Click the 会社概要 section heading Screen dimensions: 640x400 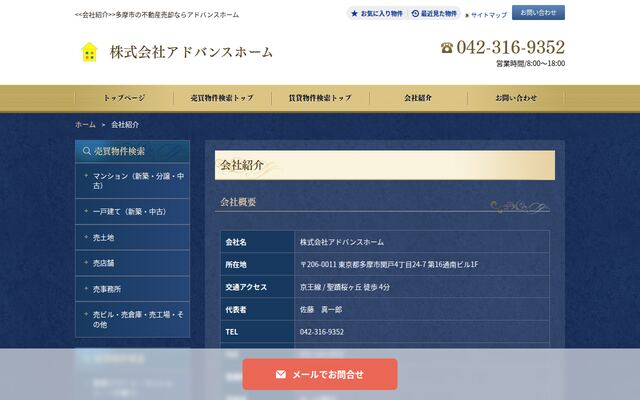(238, 202)
